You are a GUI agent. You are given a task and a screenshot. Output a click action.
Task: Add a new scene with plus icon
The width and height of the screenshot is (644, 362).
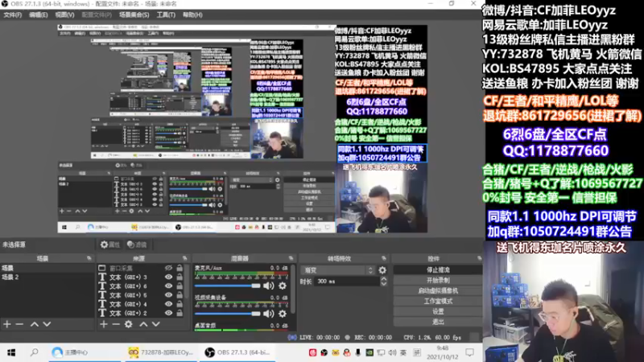(7, 324)
